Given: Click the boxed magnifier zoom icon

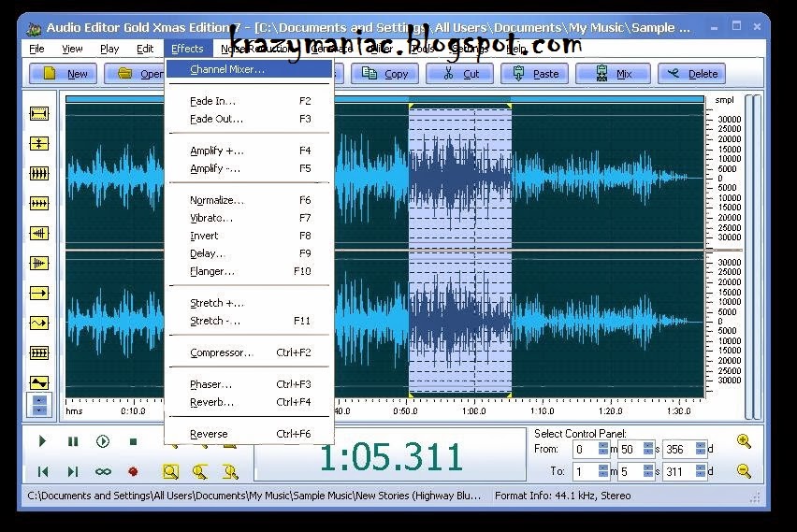Looking at the screenshot, I should coord(171,471).
